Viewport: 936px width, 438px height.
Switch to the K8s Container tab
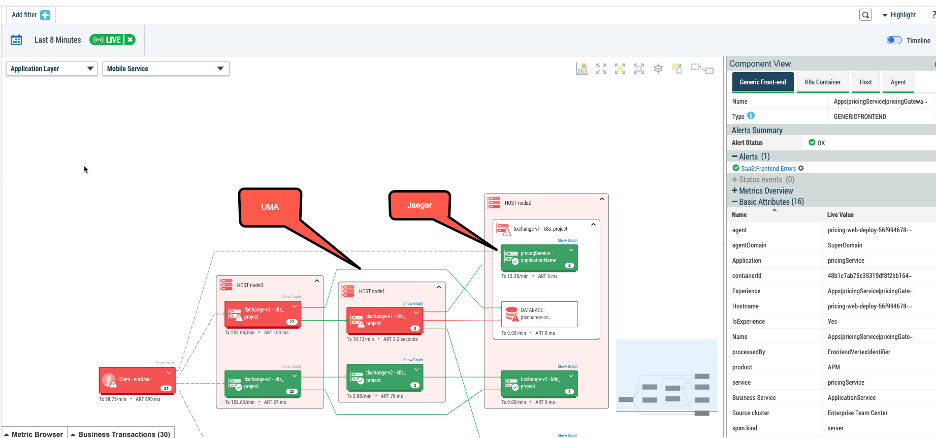point(820,82)
